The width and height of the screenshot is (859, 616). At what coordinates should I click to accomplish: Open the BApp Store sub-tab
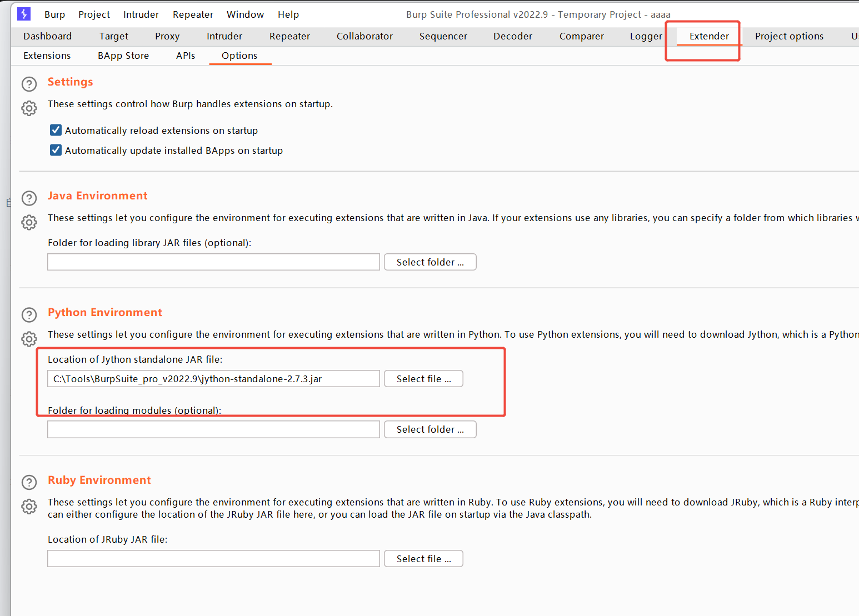coord(123,56)
